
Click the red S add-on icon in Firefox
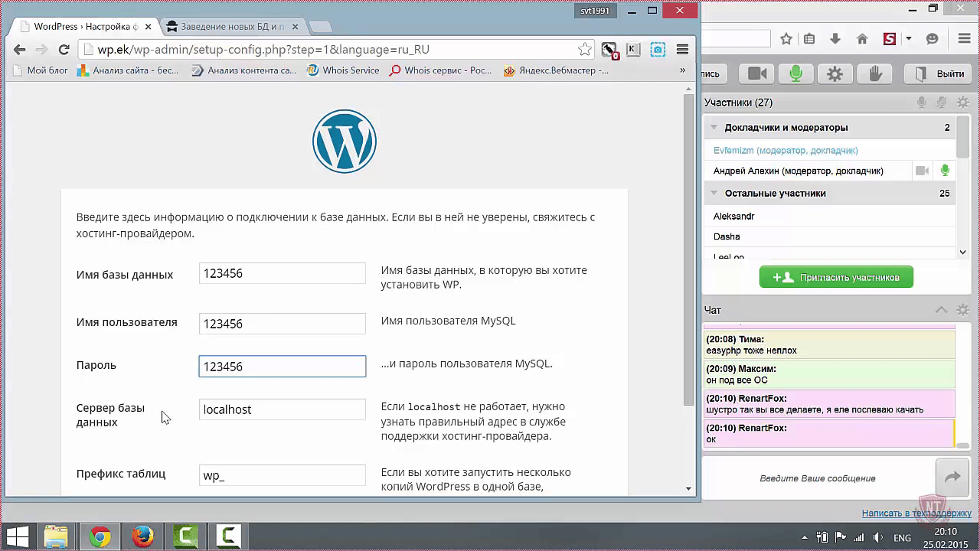(890, 39)
